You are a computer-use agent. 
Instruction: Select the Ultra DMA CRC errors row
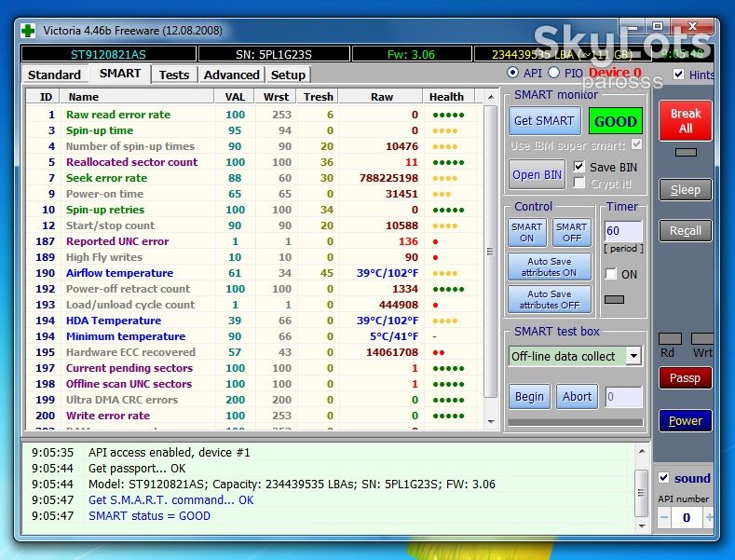pyautogui.click(x=254, y=400)
